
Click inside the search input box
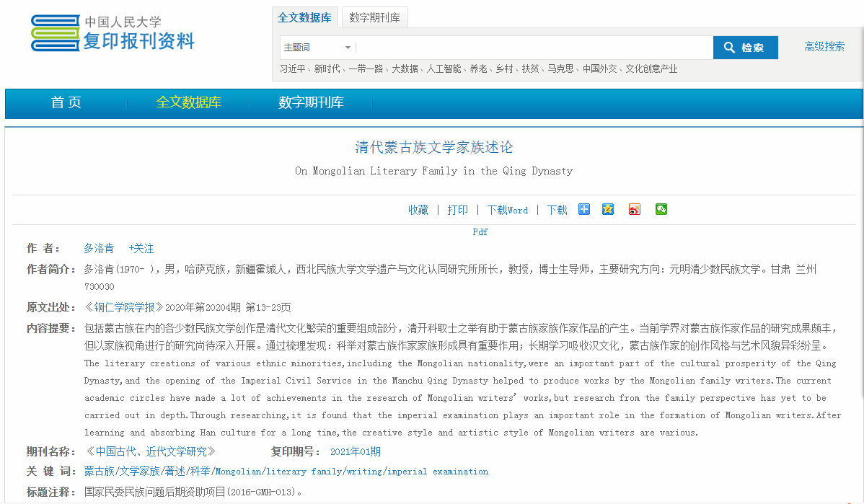tap(534, 48)
